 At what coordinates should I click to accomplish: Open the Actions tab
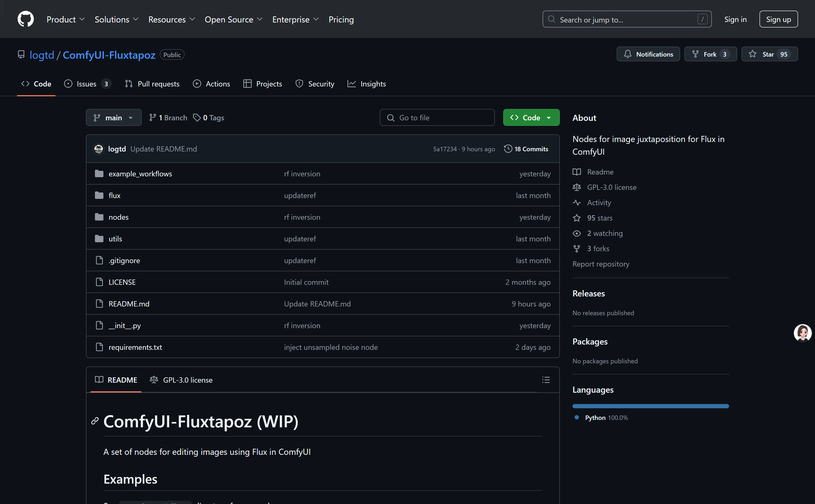[x=211, y=84]
